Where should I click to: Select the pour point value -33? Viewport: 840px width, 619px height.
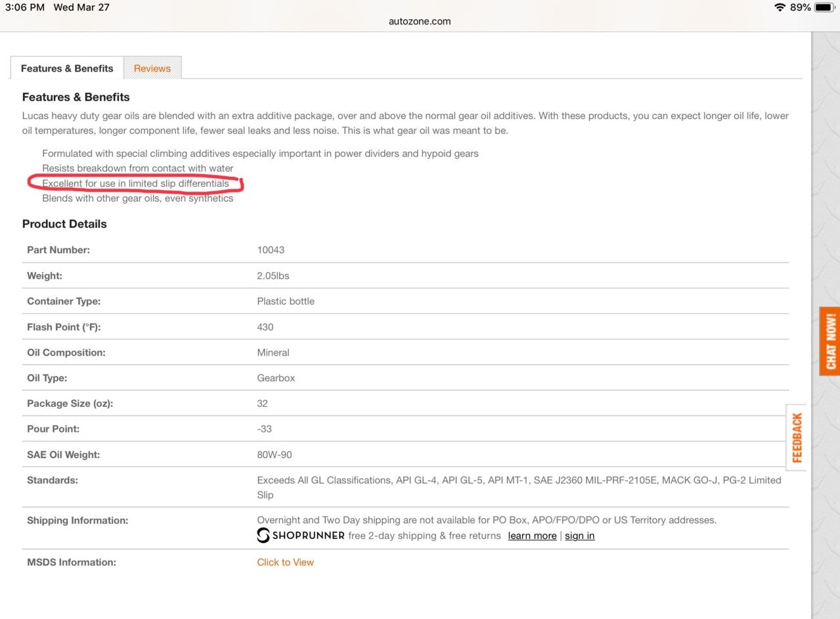(x=264, y=429)
